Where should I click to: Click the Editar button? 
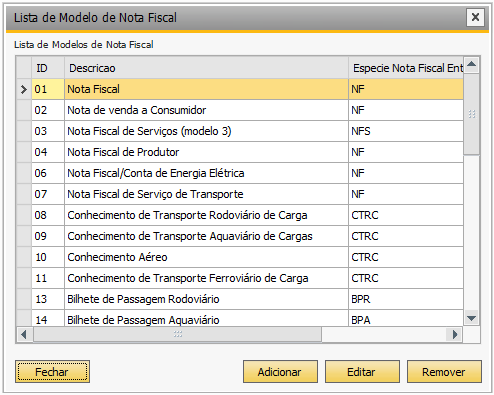click(362, 372)
